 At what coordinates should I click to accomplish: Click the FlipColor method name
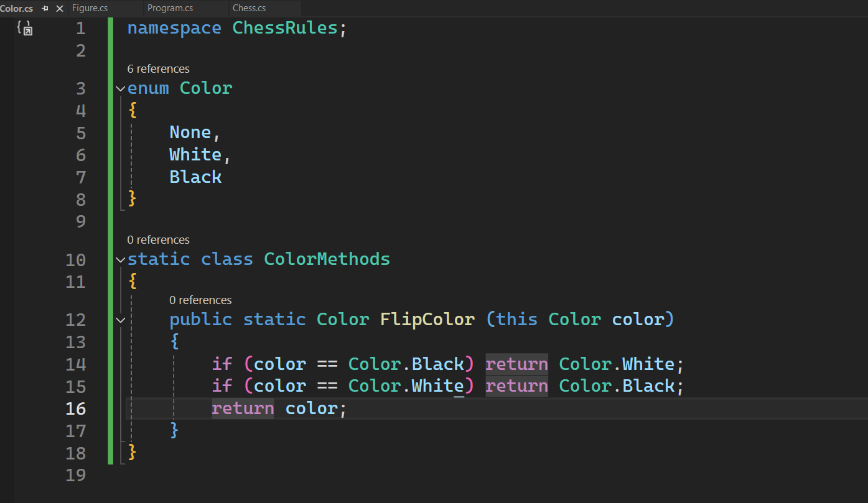pos(427,320)
